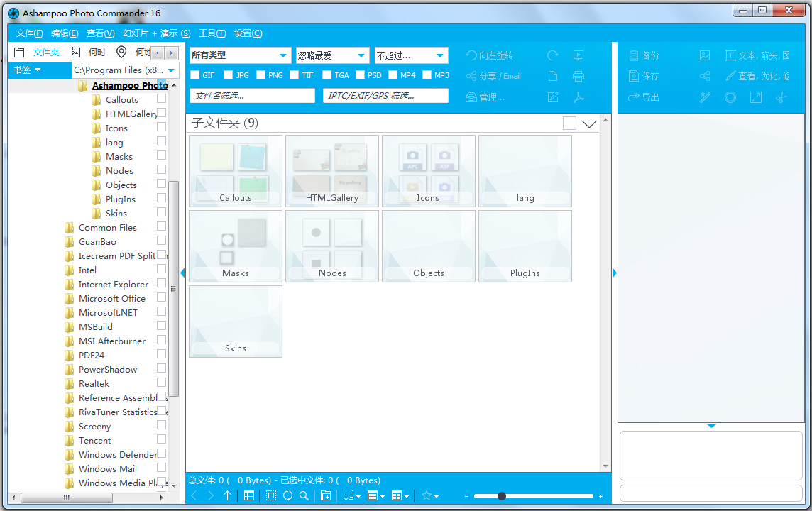Open the star rating dropdown in bottom toolbar
This screenshot has width=812, height=511.
point(430,496)
